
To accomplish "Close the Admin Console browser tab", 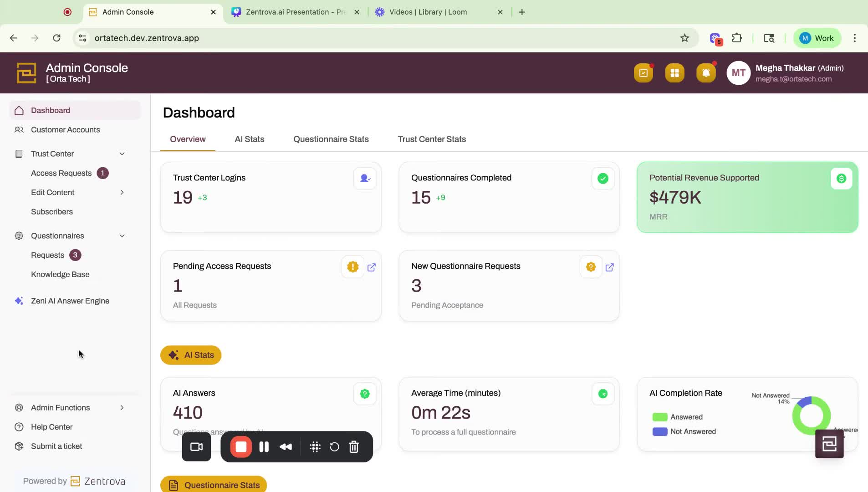I will click(213, 12).
